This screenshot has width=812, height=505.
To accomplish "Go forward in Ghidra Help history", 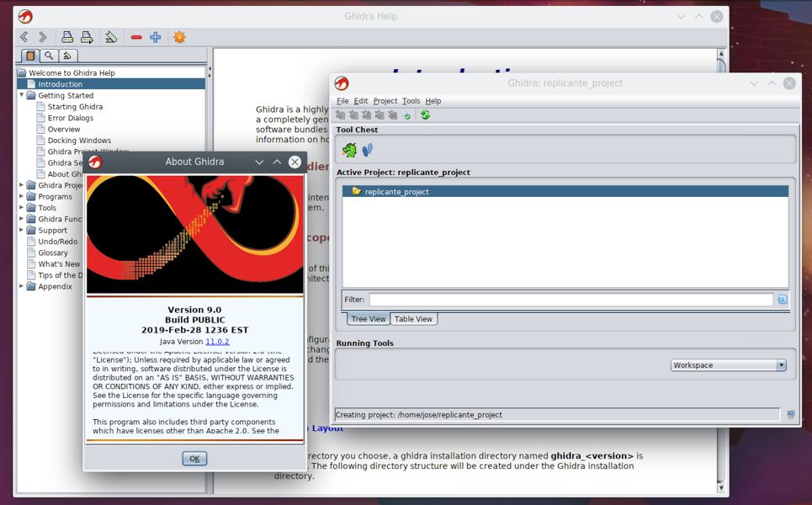I will (42, 37).
